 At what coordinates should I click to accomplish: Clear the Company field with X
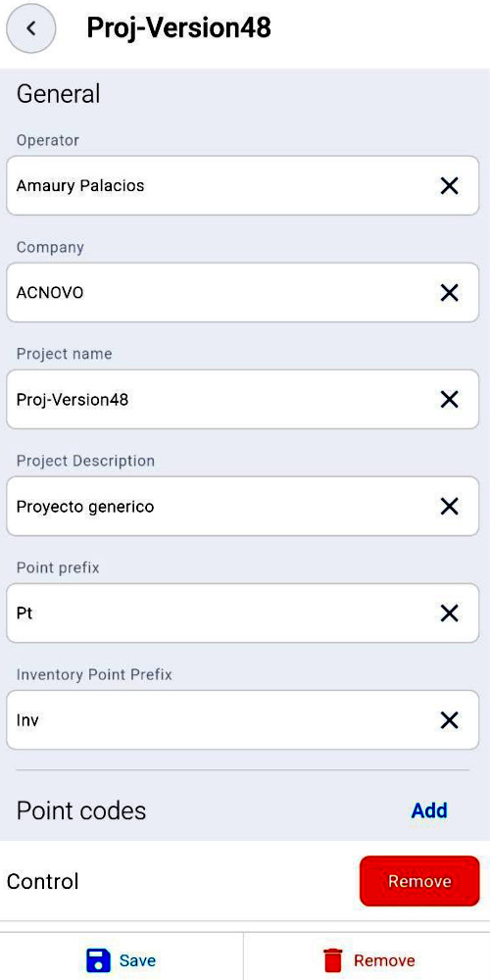pyautogui.click(x=450, y=292)
